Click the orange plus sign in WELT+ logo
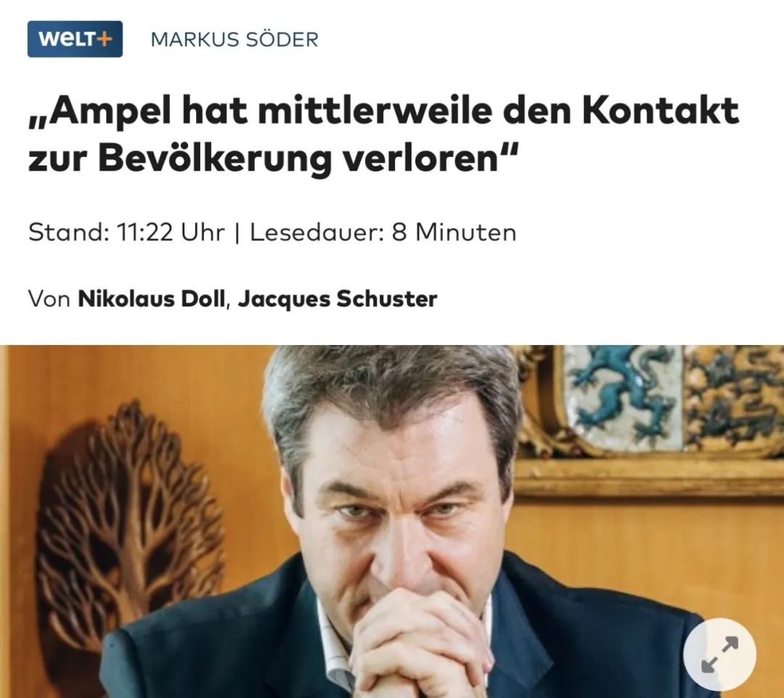Viewport: 784px width, 698px height. click(104, 39)
